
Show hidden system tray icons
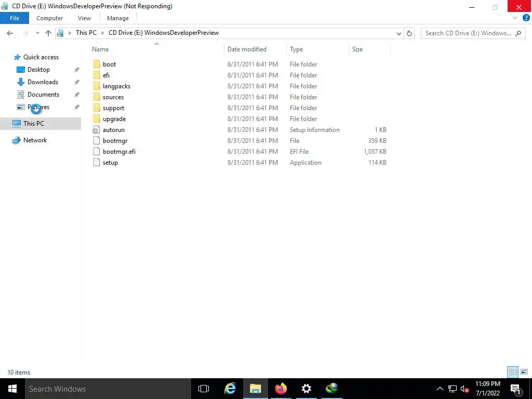click(x=440, y=389)
